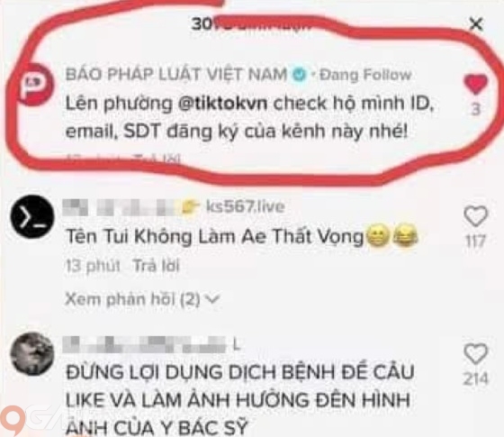Click the blue verified badge
Viewport: 504px width, 437px height.
[299, 75]
